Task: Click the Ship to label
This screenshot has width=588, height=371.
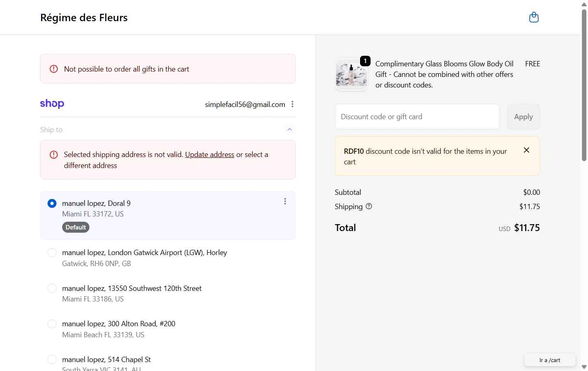Action: 51,130
